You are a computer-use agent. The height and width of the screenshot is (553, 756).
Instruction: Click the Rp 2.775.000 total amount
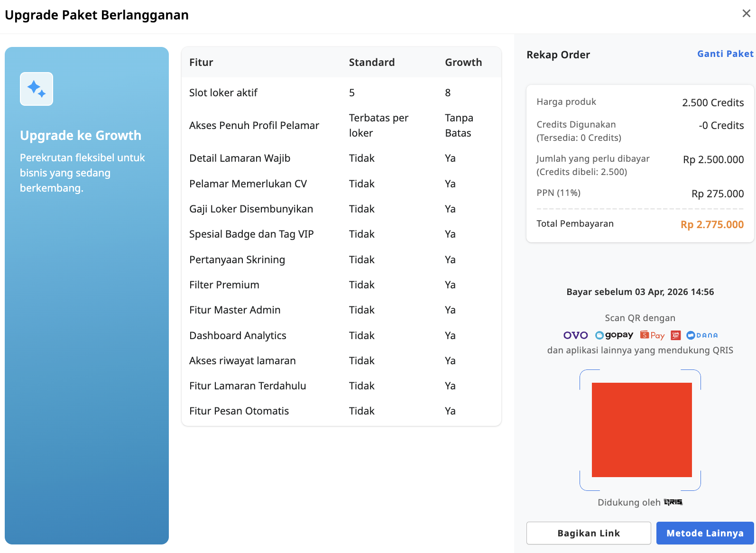click(712, 224)
